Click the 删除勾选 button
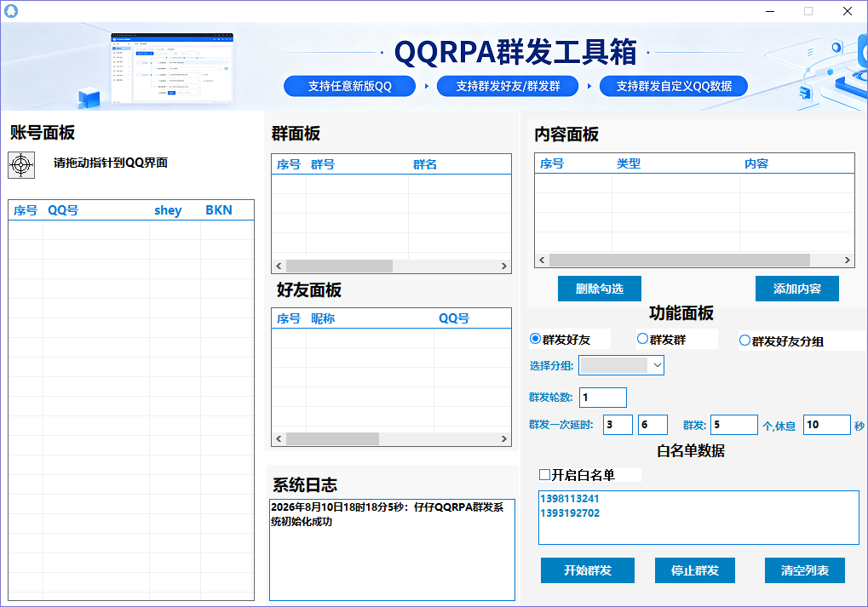Image resolution: width=868 pixels, height=607 pixels. click(600, 289)
